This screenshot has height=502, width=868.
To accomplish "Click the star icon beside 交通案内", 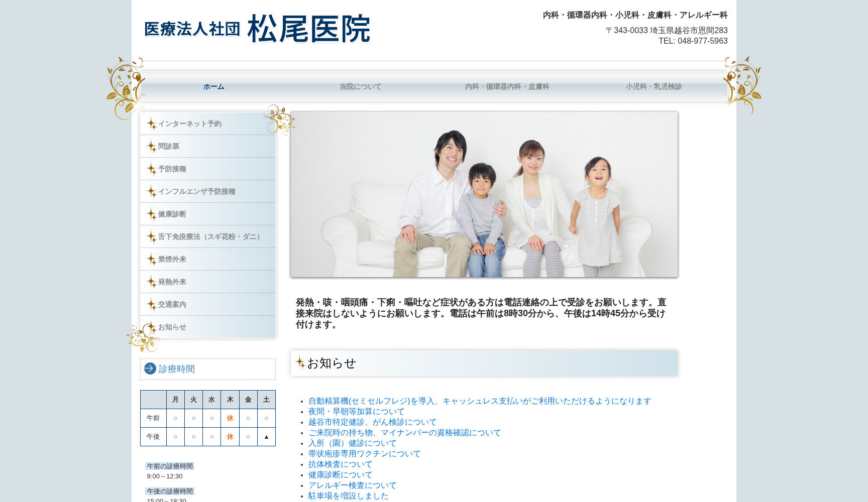I will 151,305.
